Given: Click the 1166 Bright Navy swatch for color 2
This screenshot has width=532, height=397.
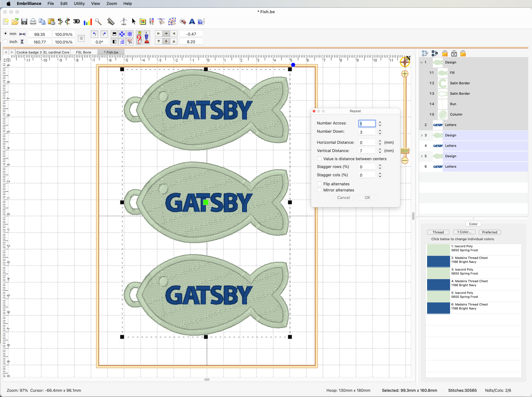Looking at the screenshot, I should click(x=438, y=261).
